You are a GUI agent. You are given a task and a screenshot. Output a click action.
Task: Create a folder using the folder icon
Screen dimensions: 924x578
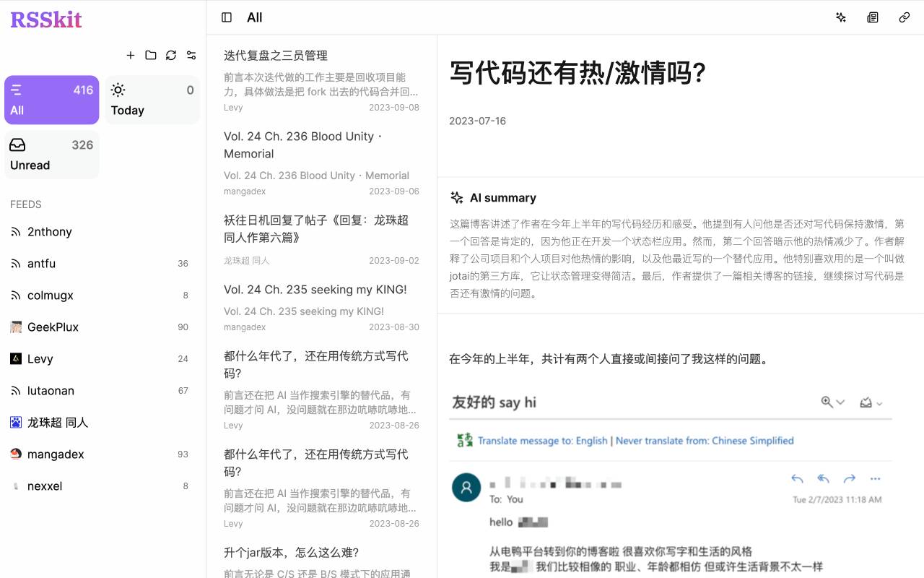pyautogui.click(x=151, y=55)
